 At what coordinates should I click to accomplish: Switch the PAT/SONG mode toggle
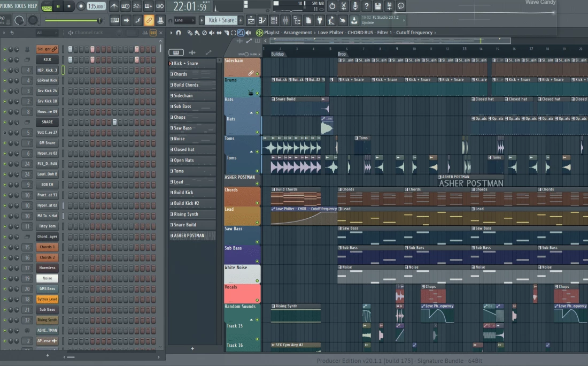click(x=47, y=6)
